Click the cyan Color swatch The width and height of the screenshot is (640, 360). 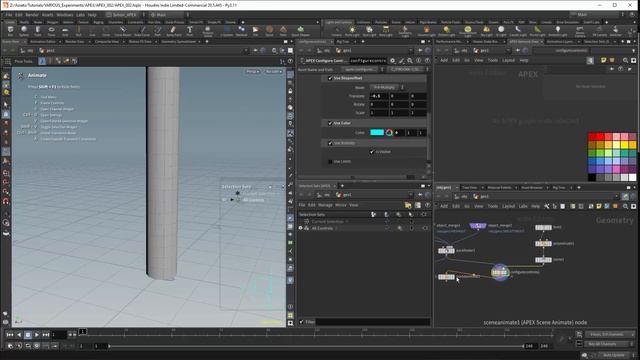click(x=377, y=132)
